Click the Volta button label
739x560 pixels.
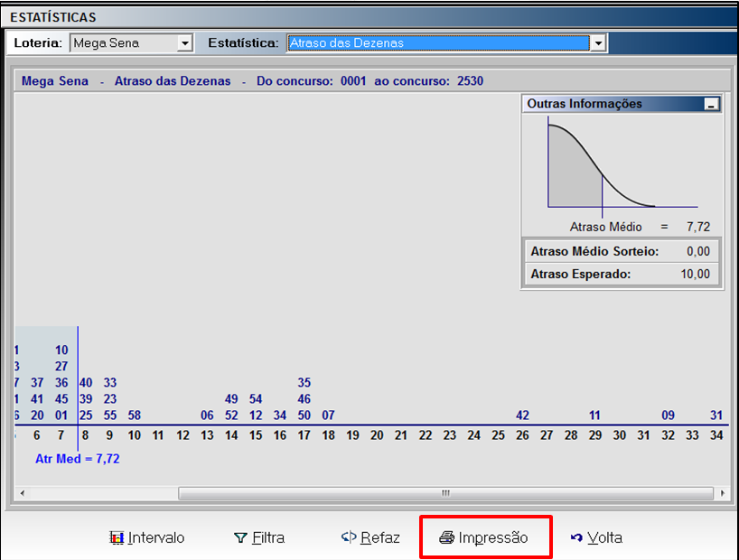pos(604,537)
